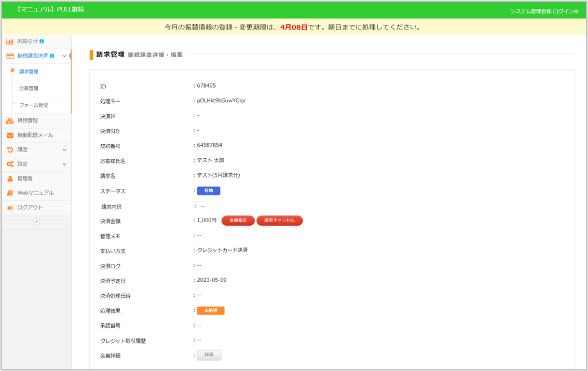Open フォーム管理 in the sidebar
This screenshot has width=588, height=371.
(x=33, y=105)
